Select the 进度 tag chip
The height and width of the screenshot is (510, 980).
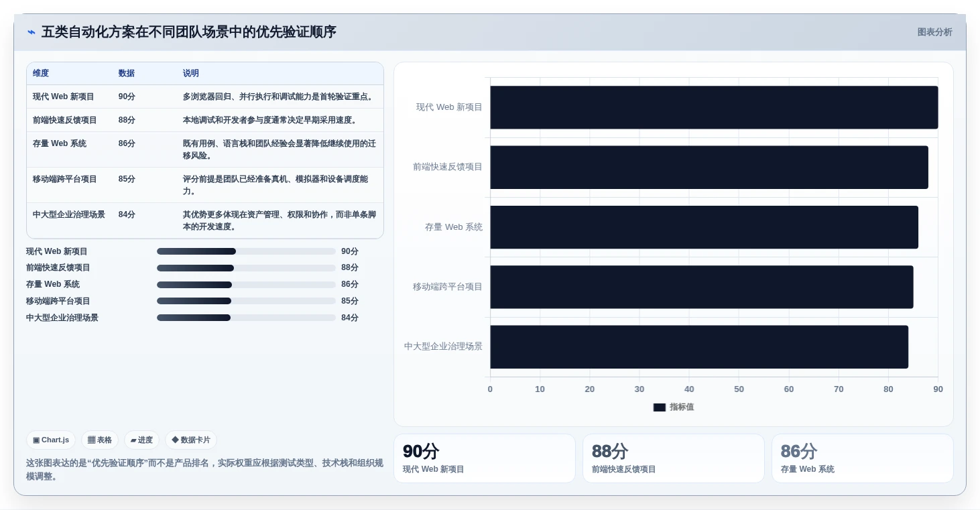tap(141, 440)
